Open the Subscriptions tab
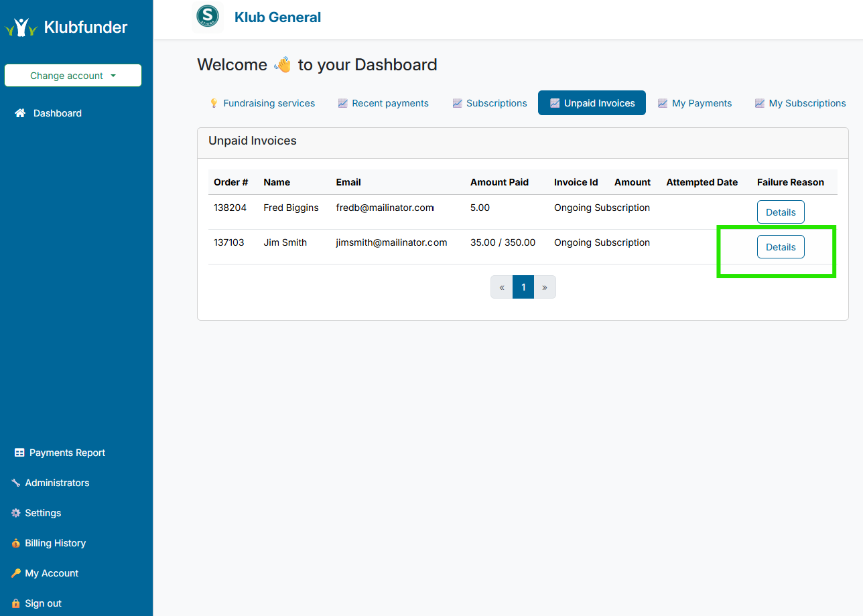Image resolution: width=863 pixels, height=616 pixels. coord(490,103)
